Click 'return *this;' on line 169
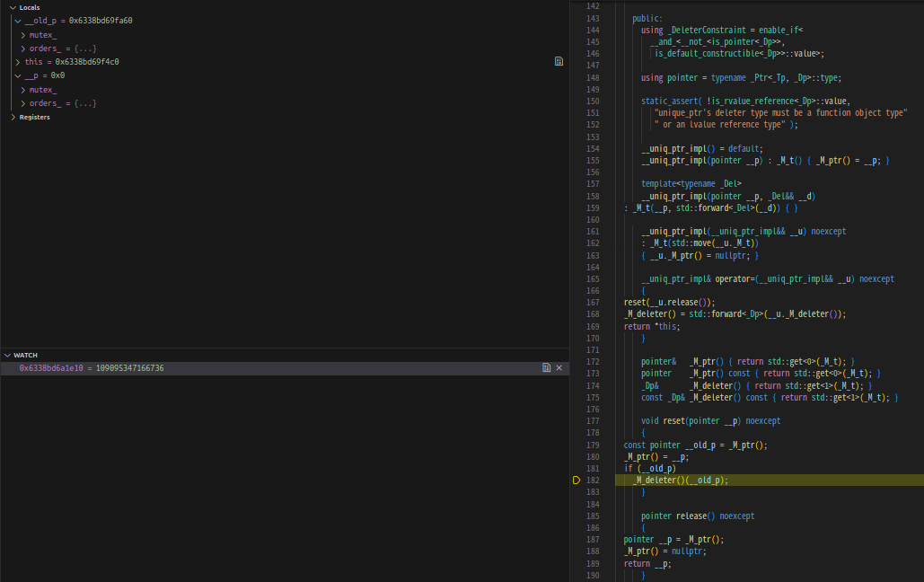 (x=652, y=327)
